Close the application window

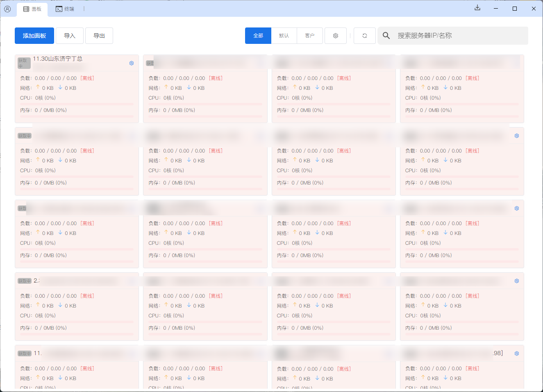pos(534,9)
